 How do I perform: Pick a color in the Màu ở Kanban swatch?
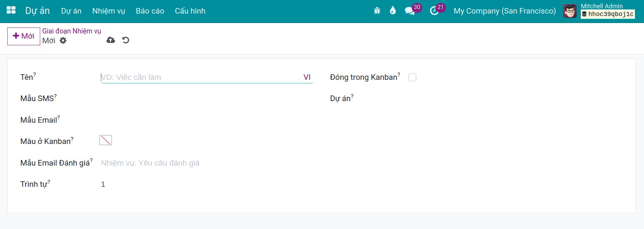click(x=105, y=140)
